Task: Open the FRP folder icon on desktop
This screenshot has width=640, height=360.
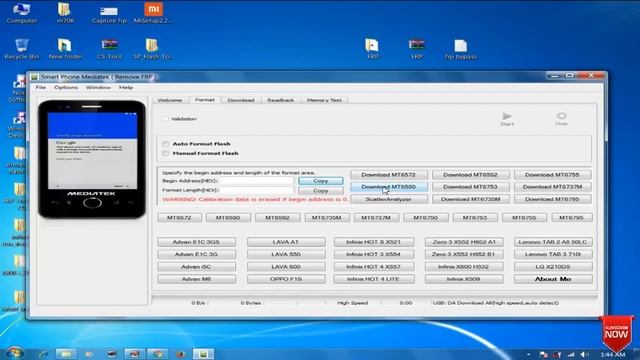Action: [372, 49]
